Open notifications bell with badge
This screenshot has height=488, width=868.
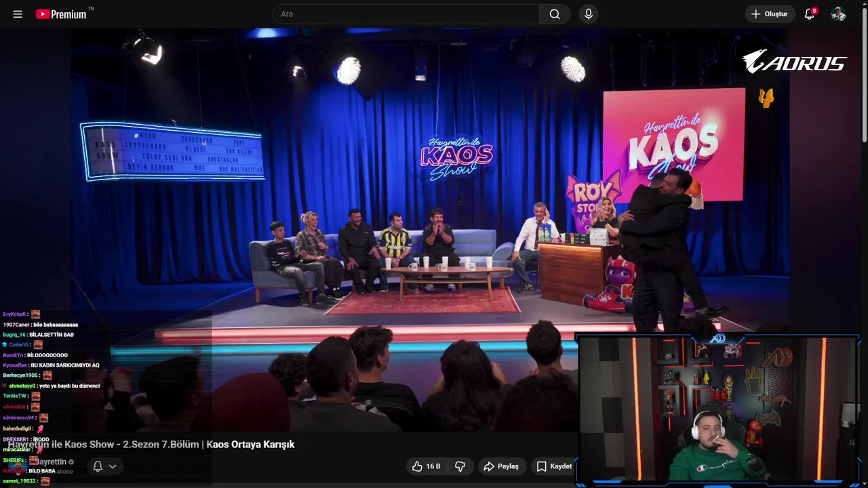(x=810, y=14)
